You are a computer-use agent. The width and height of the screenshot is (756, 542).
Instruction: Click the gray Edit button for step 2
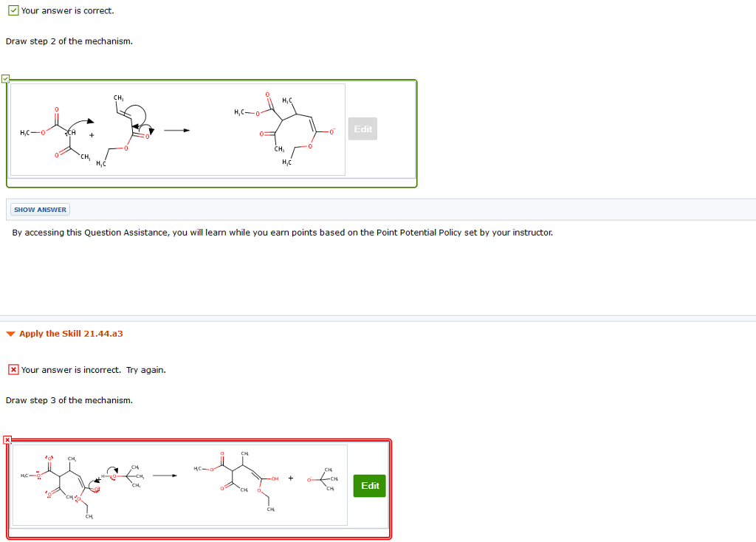click(x=362, y=128)
